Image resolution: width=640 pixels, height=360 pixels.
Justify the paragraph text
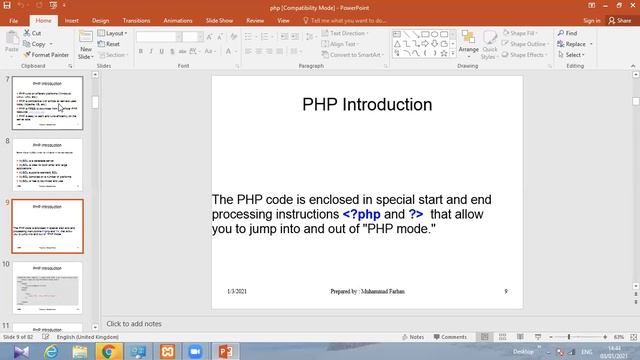(280, 51)
